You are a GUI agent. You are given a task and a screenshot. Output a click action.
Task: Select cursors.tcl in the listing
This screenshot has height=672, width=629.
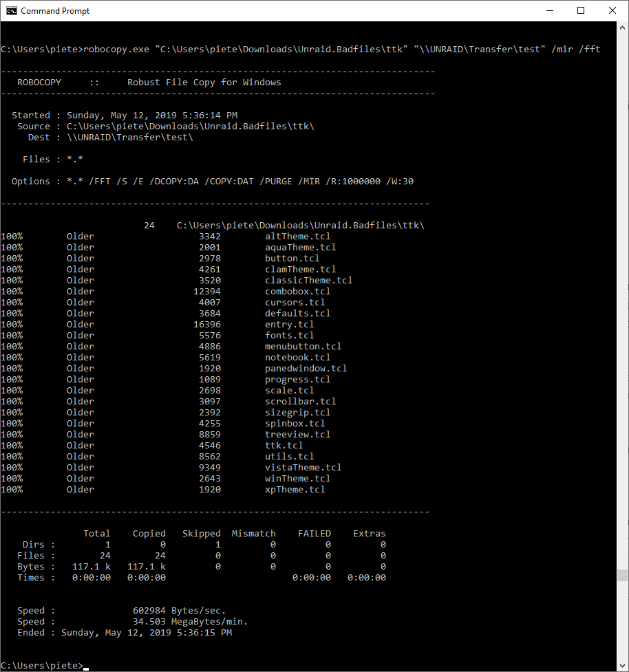295,302
